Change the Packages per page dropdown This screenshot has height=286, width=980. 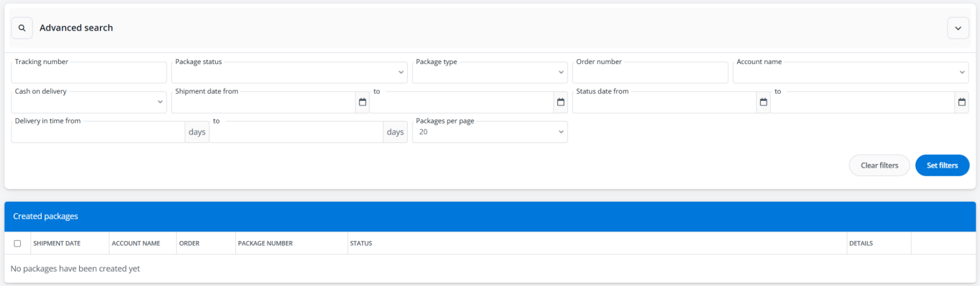[x=489, y=132]
